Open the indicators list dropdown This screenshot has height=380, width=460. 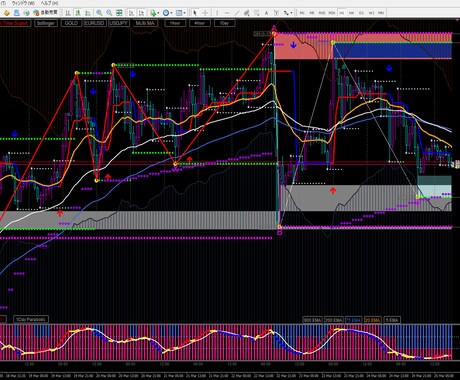tap(155, 13)
